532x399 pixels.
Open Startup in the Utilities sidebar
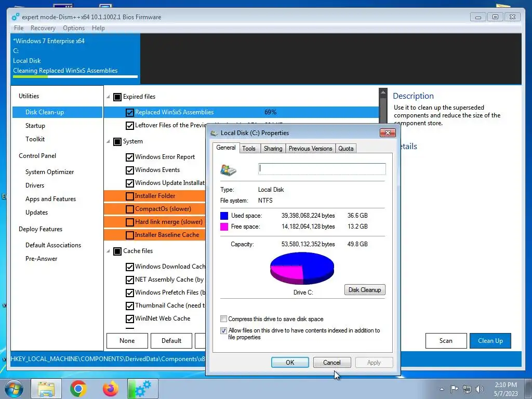pos(35,126)
